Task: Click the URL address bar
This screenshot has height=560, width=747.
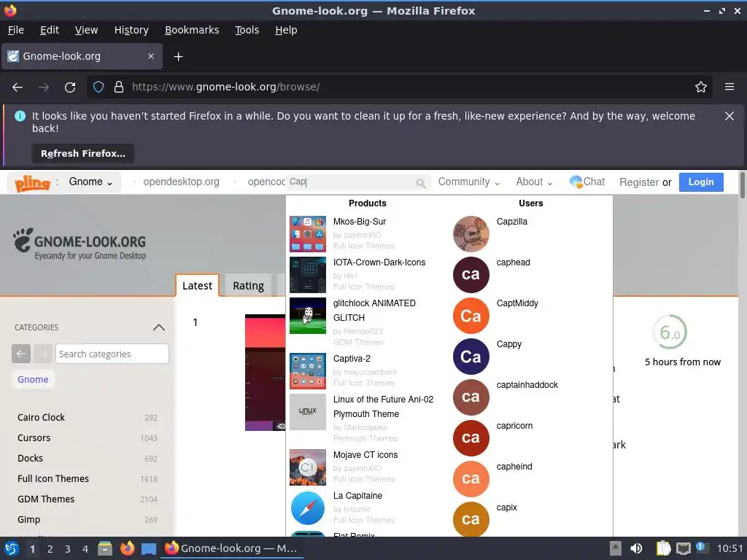Action: 399,87
